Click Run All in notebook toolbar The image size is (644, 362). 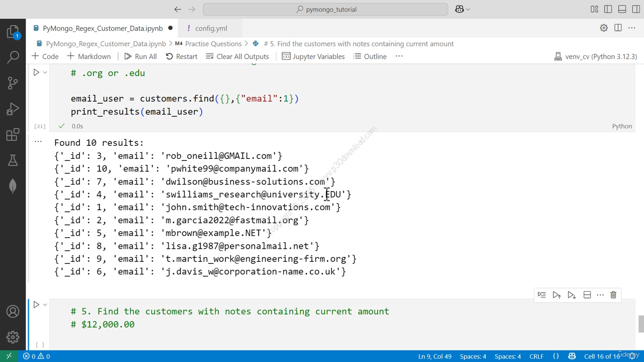tap(140, 56)
